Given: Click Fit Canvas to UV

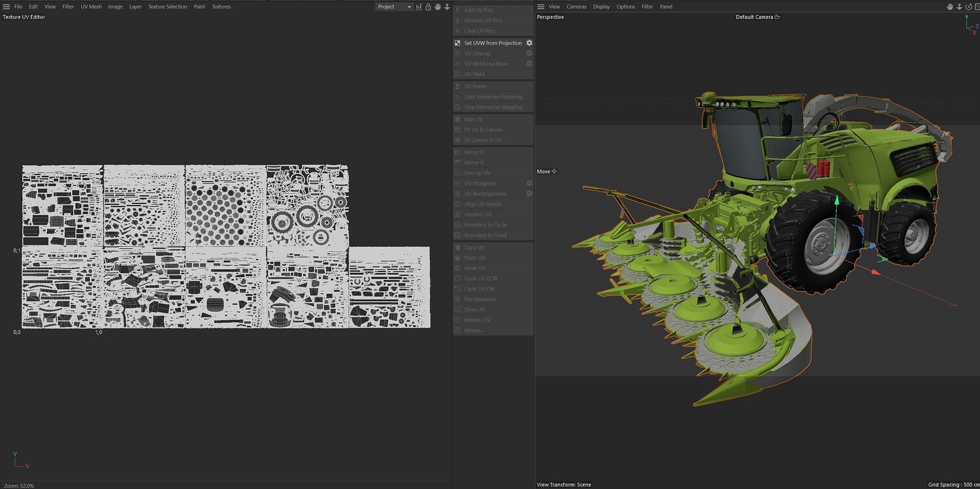Looking at the screenshot, I should point(493,140).
